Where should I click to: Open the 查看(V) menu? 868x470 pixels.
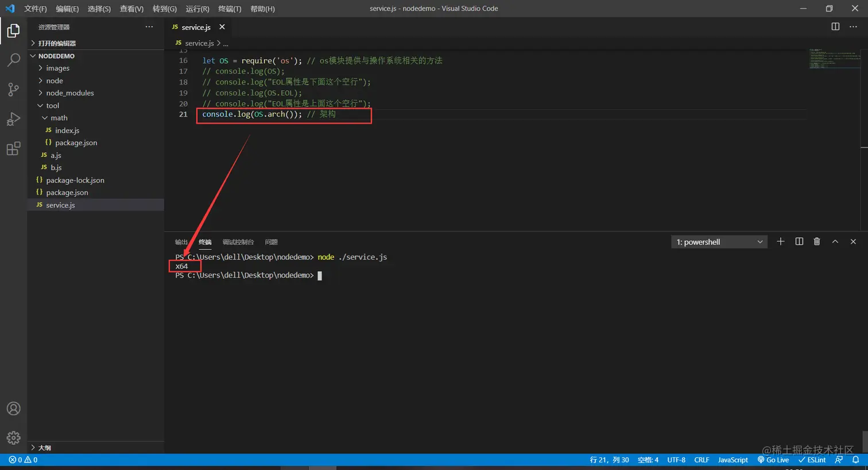[x=131, y=9]
